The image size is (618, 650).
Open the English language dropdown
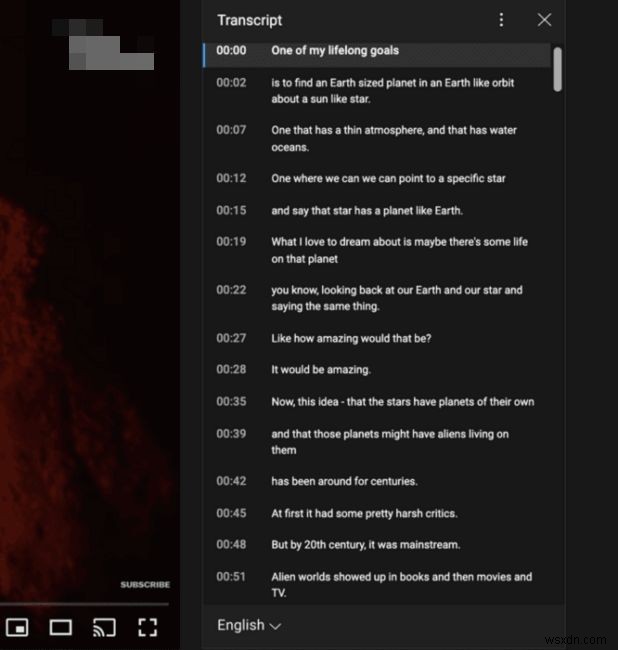pos(249,625)
